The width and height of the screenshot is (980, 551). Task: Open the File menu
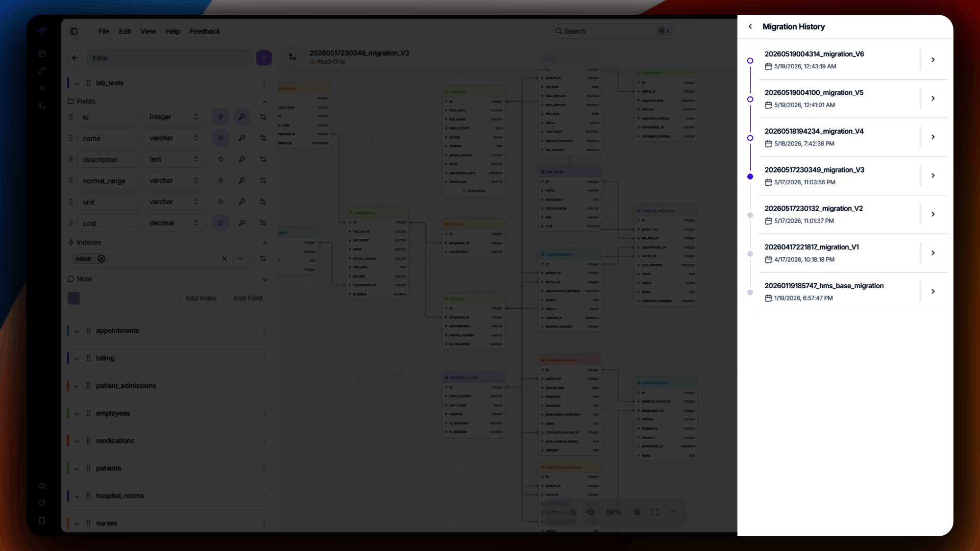pyautogui.click(x=104, y=31)
